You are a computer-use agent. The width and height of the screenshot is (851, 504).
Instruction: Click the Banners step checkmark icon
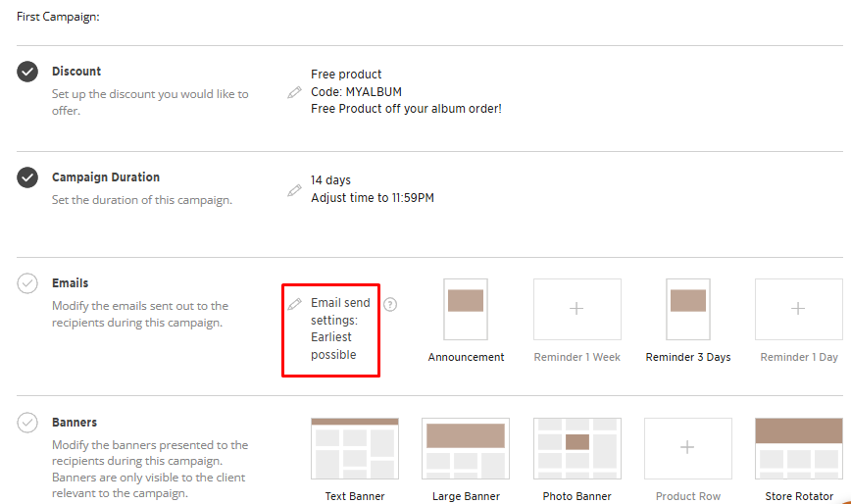(x=28, y=423)
